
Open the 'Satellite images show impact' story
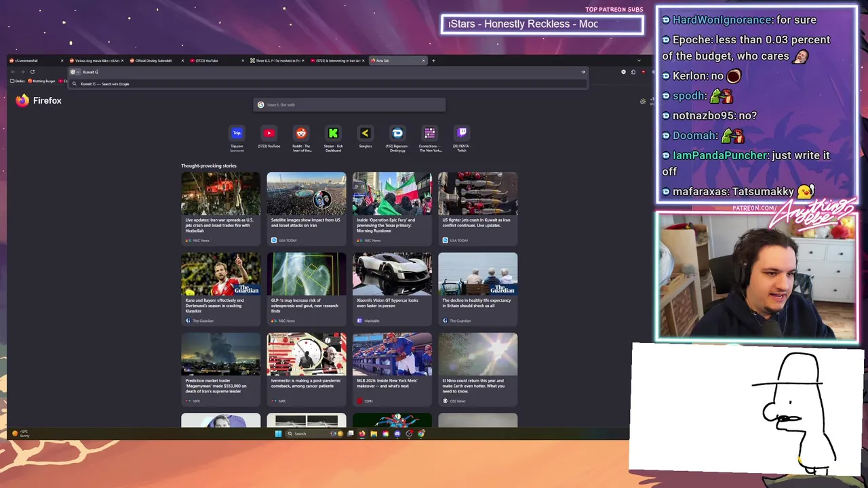coord(307,208)
